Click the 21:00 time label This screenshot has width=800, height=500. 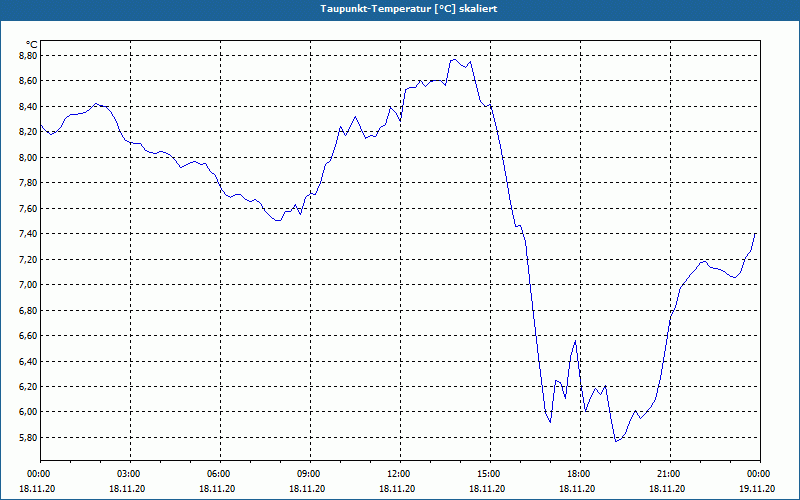click(670, 474)
